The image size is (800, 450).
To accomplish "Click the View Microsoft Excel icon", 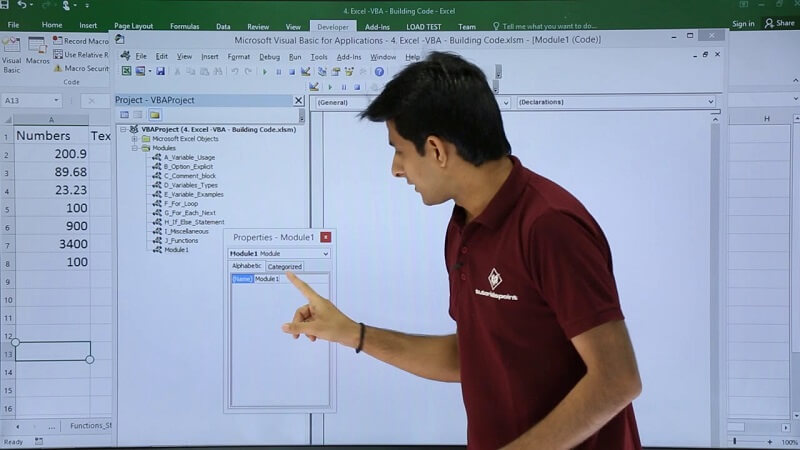I will [x=127, y=72].
